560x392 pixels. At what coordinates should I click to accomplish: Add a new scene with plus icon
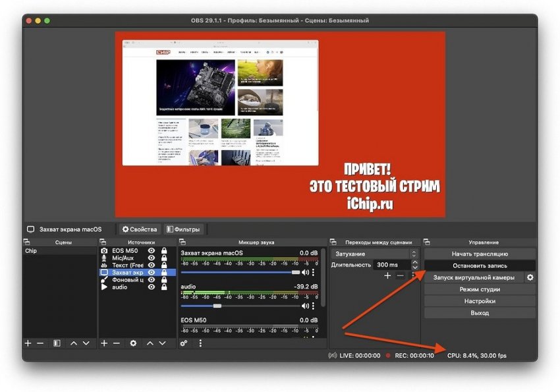[28, 343]
